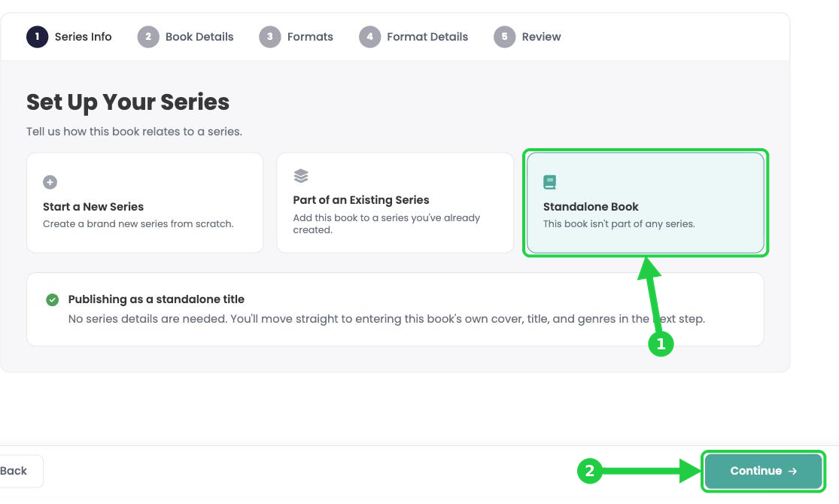Click the step 2 circle badge

coord(148,37)
